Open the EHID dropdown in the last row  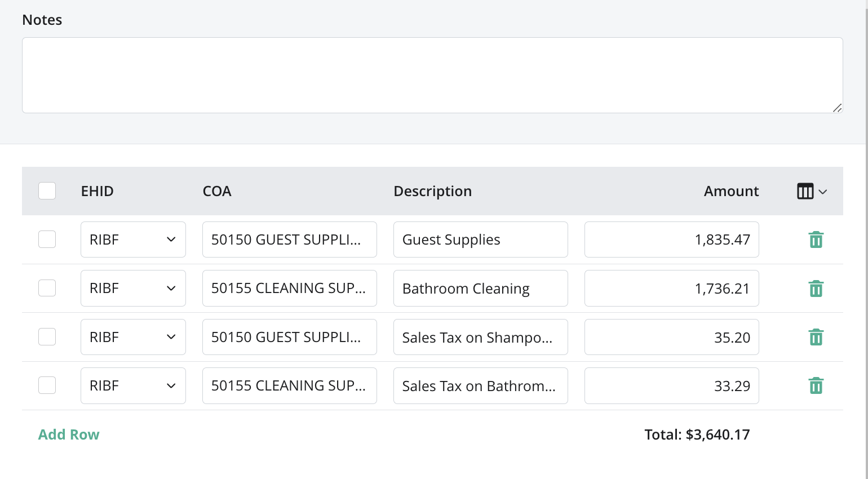(133, 385)
